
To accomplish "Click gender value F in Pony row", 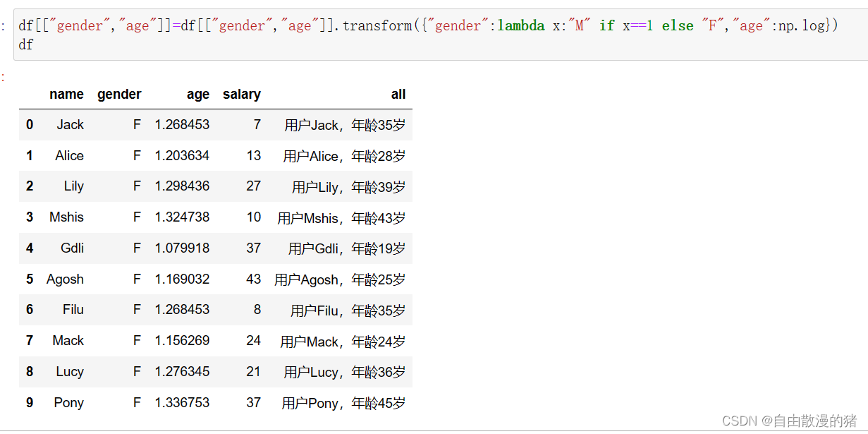I will click(x=137, y=403).
